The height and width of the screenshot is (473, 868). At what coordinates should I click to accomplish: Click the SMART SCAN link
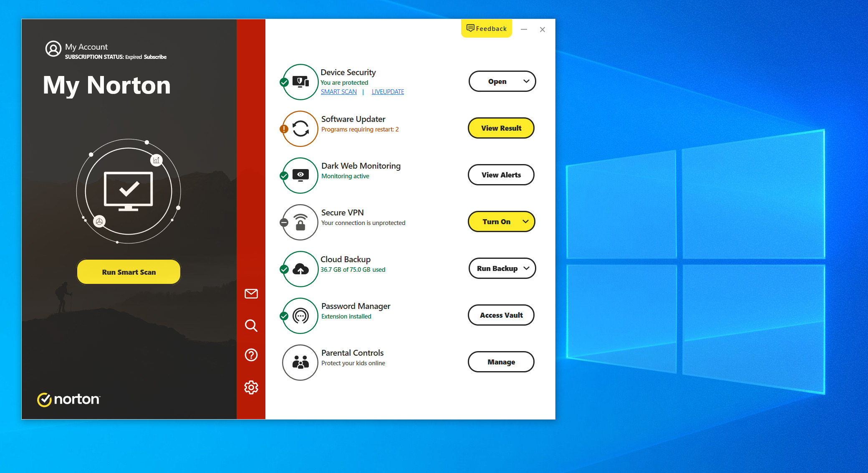339,92
